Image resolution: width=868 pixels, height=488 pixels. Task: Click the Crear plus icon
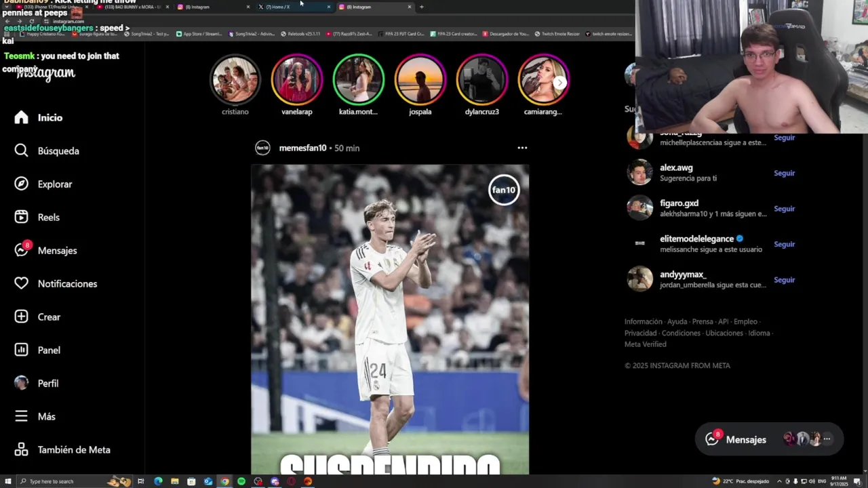(x=21, y=317)
